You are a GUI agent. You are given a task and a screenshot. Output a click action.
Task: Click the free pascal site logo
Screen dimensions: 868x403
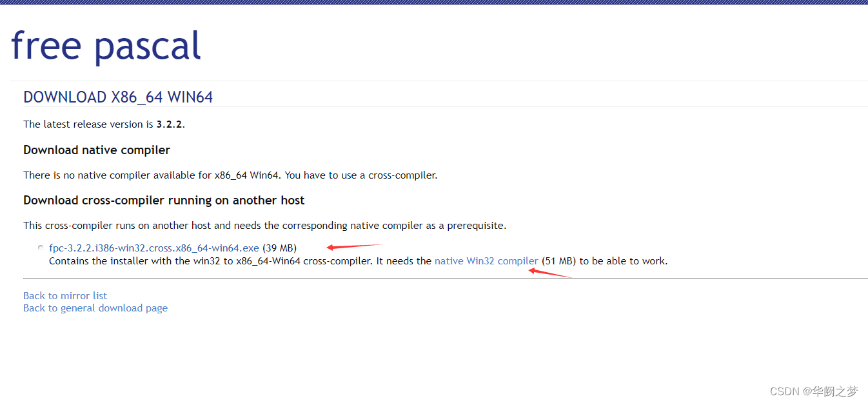[106, 46]
